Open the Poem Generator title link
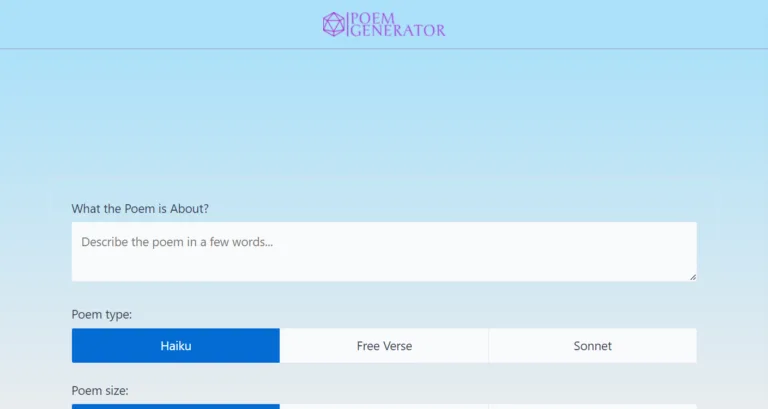Screen dimensions: 768x409 coord(398,24)
